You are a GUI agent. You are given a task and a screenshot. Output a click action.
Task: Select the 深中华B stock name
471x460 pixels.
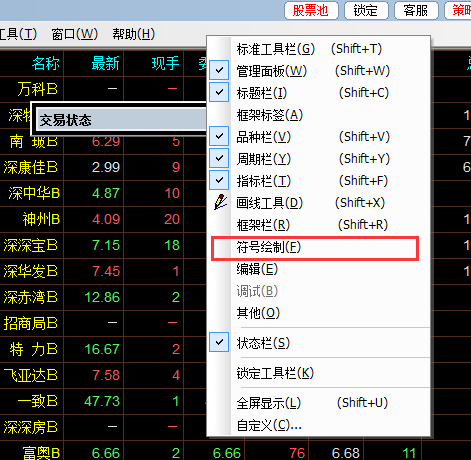(34, 193)
